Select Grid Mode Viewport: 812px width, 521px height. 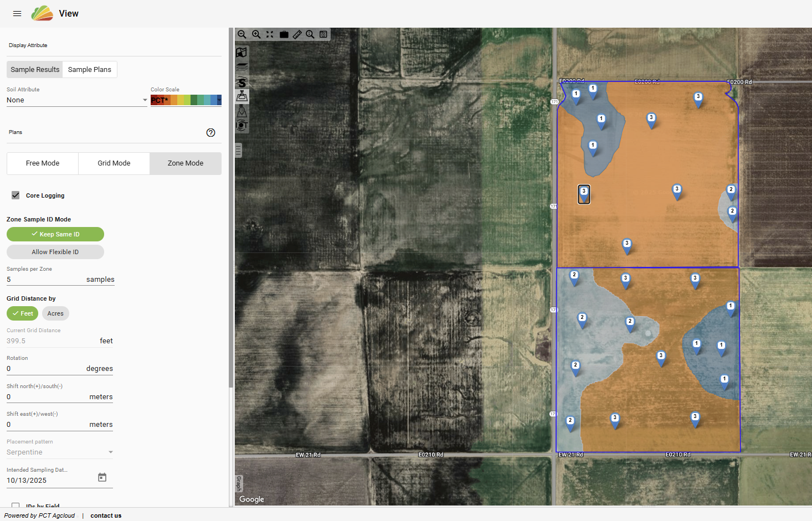tap(114, 163)
